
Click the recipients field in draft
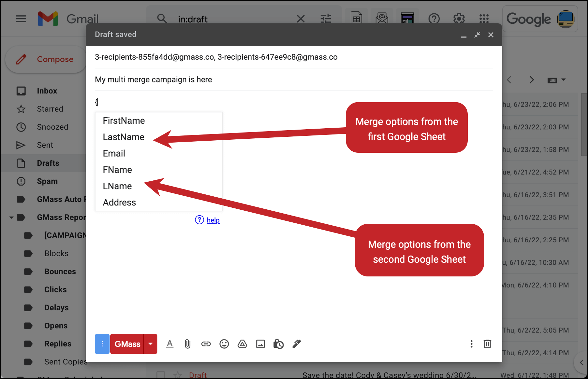(294, 57)
